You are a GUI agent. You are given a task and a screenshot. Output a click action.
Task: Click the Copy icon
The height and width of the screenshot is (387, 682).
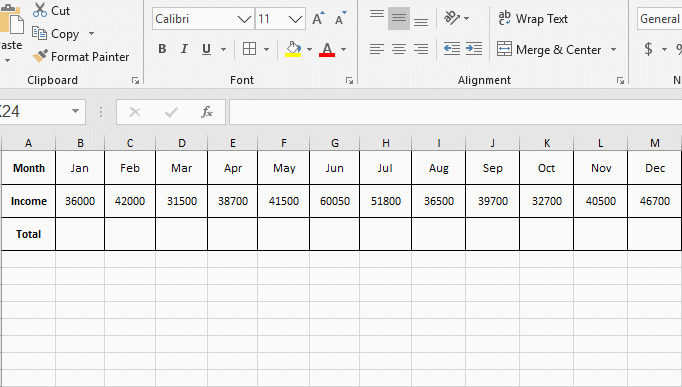click(39, 33)
